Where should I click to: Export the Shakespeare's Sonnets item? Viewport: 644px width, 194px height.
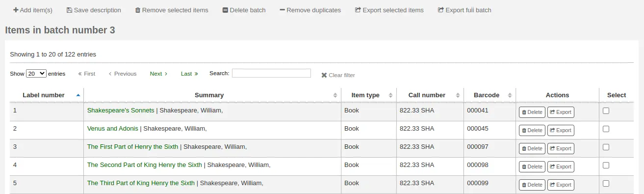click(561, 112)
